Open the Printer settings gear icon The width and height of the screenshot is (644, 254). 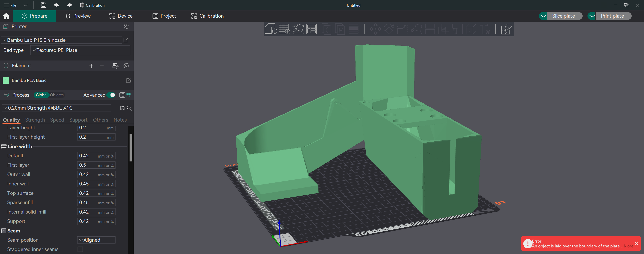(126, 27)
